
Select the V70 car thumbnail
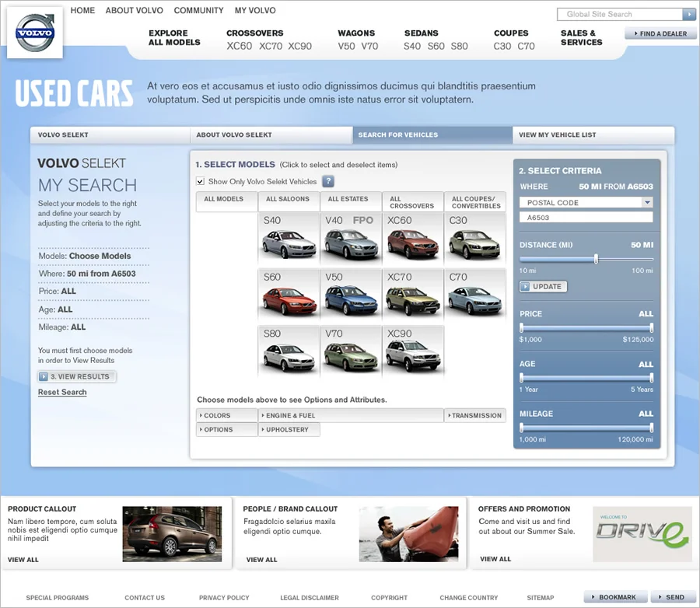coord(351,351)
